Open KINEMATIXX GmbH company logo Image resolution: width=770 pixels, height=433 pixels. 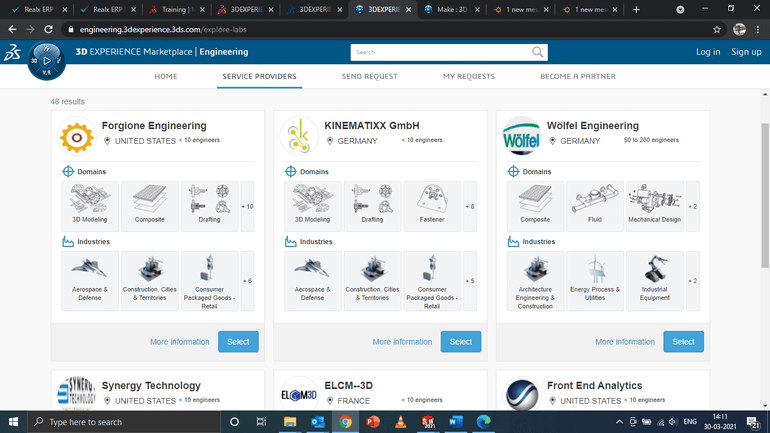[299, 136]
